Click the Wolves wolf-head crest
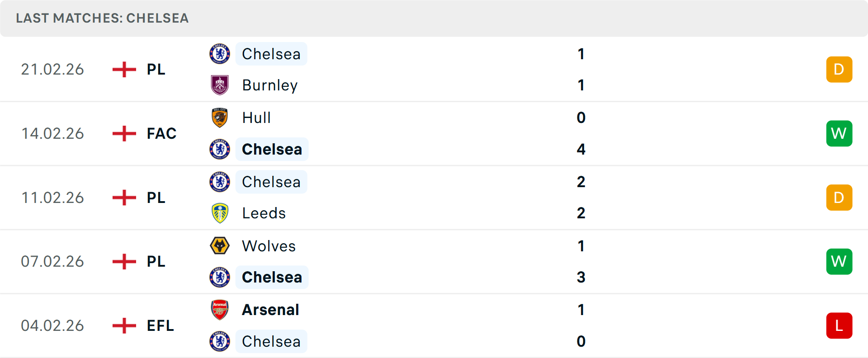Viewport: 868px width, 358px height. click(220, 246)
